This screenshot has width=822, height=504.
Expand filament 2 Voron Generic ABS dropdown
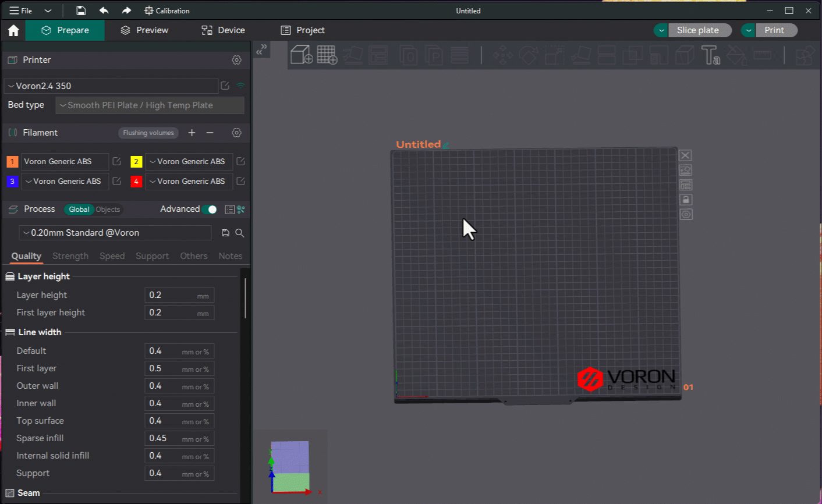189,162
